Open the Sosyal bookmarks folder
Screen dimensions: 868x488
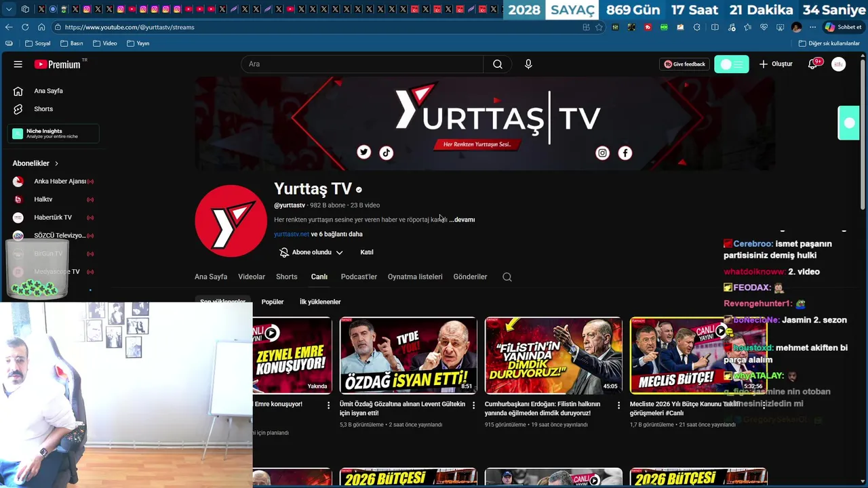tap(37, 43)
